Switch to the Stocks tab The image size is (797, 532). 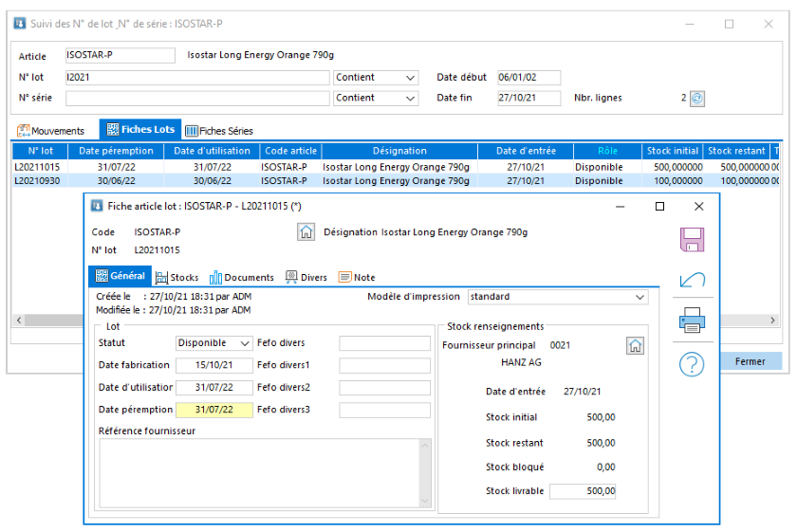pyautogui.click(x=176, y=278)
